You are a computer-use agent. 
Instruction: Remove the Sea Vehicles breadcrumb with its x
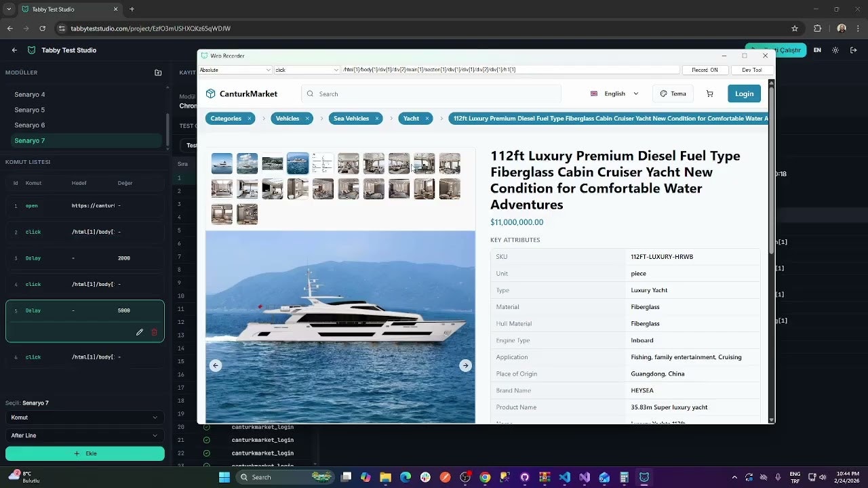[377, 119]
